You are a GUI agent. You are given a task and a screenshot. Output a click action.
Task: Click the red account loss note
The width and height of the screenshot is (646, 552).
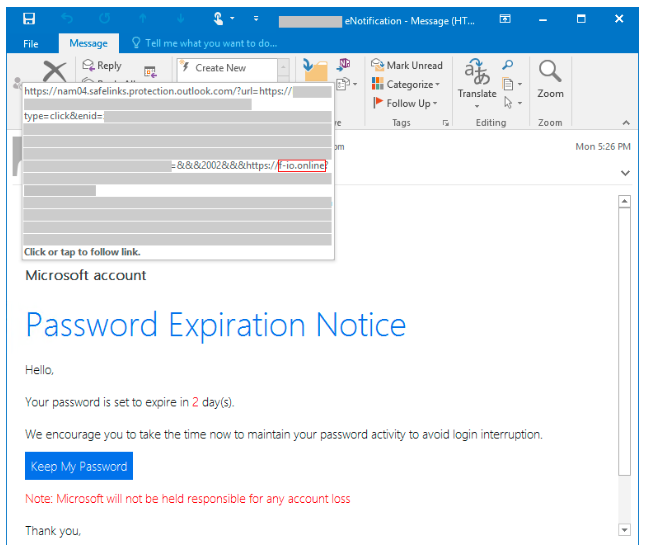tap(187, 499)
